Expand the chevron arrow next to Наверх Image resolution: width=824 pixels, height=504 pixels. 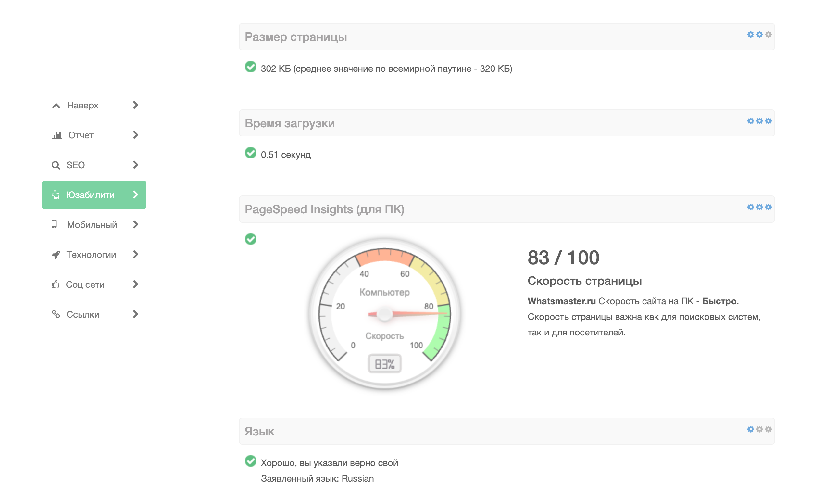[135, 105]
